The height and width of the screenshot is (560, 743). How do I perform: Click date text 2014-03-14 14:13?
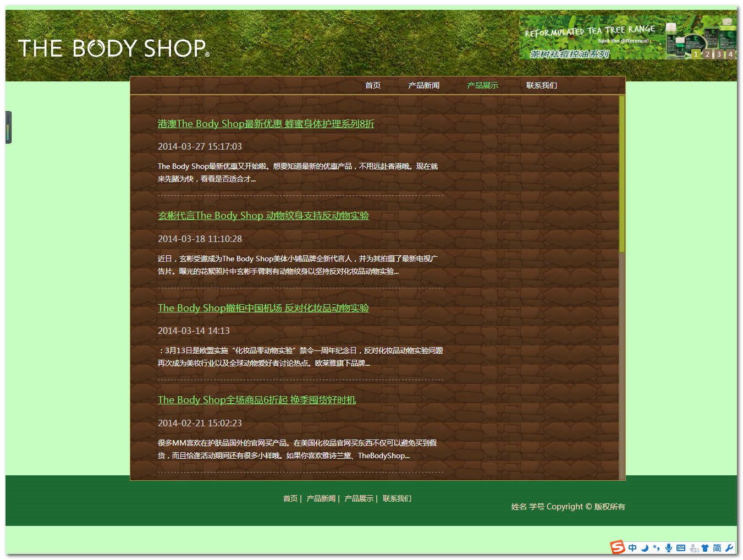[194, 331]
